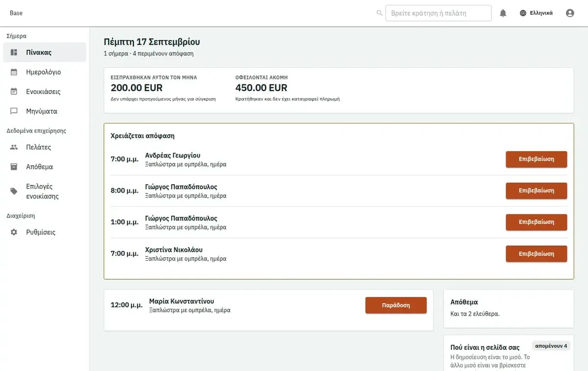Go to Ημερολόγιο in the sidebar
The height and width of the screenshot is (371, 588).
tap(45, 72)
